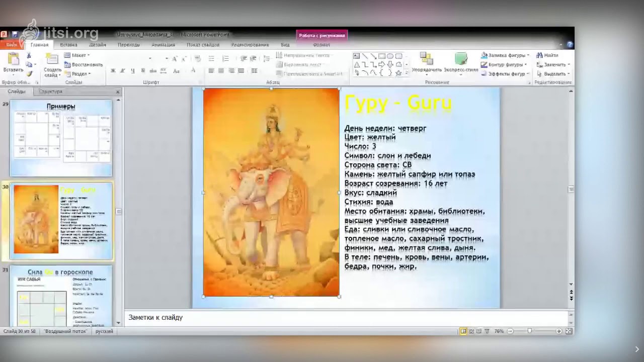Open Shape Outline (Контур фигуры) dropdown
Image resolution: width=644 pixels, height=362 pixels.
(x=504, y=64)
